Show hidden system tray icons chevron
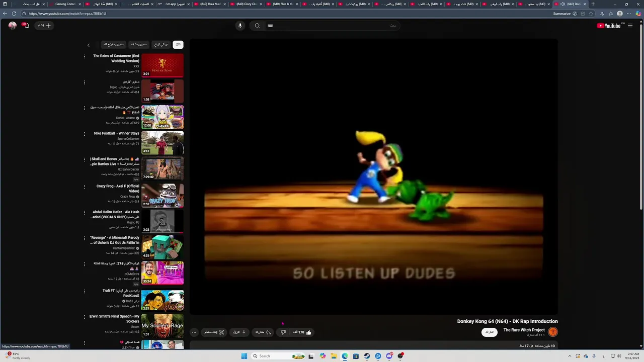This screenshot has height=362, width=644. pyautogui.click(x=570, y=356)
